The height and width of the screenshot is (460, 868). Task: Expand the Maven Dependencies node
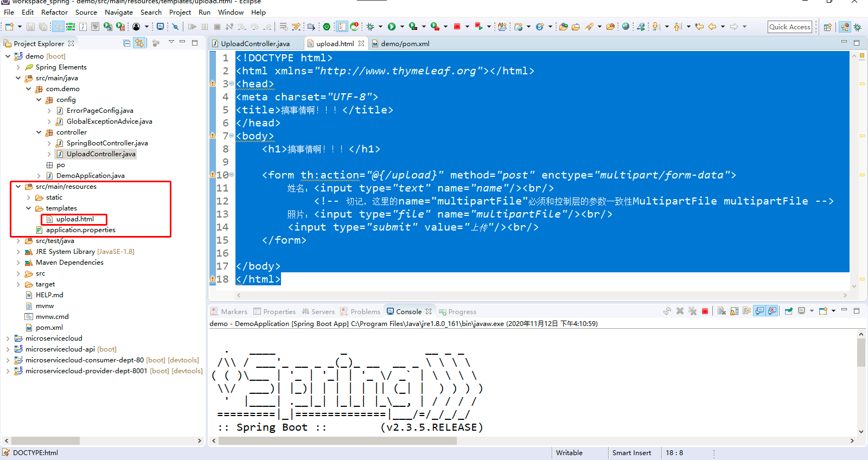pos(18,263)
